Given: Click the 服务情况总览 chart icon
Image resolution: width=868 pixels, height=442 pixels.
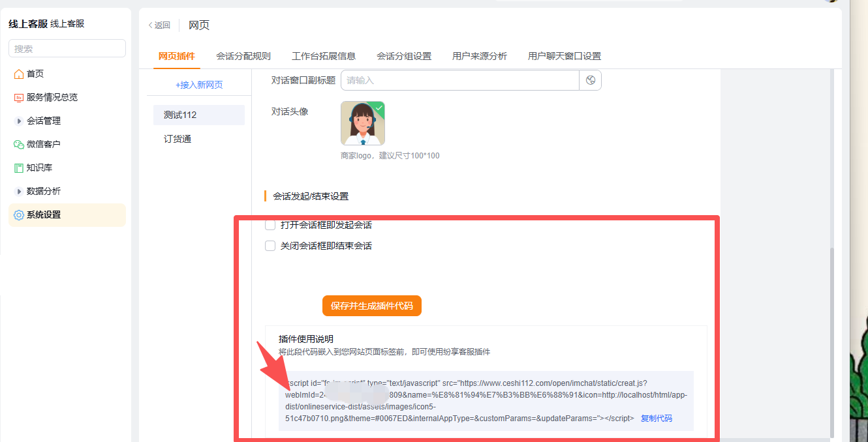Looking at the screenshot, I should [x=19, y=97].
